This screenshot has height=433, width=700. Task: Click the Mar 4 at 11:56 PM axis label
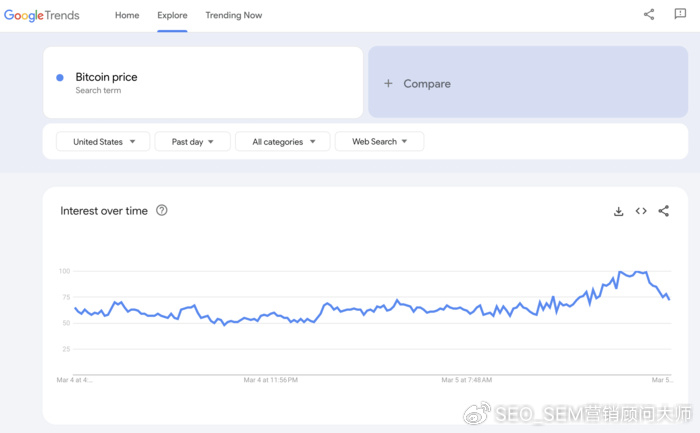pyautogui.click(x=271, y=380)
